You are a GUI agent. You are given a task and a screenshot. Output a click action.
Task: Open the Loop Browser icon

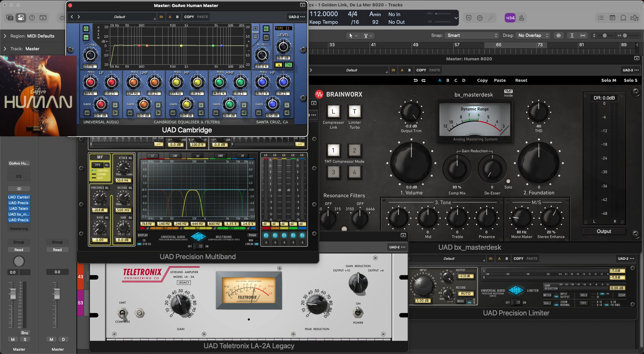click(623, 18)
